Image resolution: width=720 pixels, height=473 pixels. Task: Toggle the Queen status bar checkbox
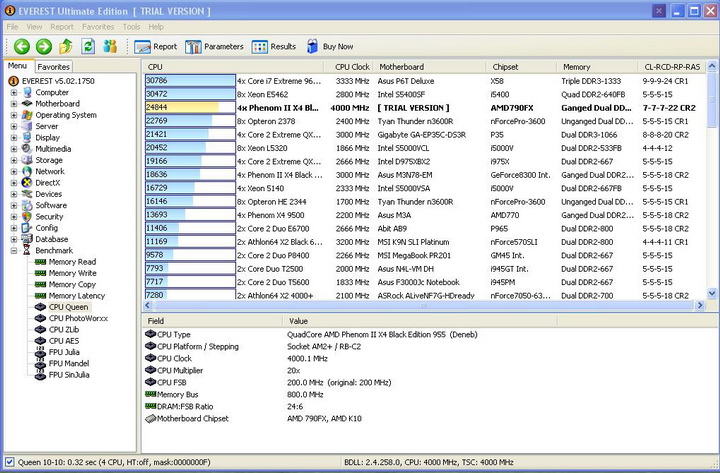[x=9, y=462]
